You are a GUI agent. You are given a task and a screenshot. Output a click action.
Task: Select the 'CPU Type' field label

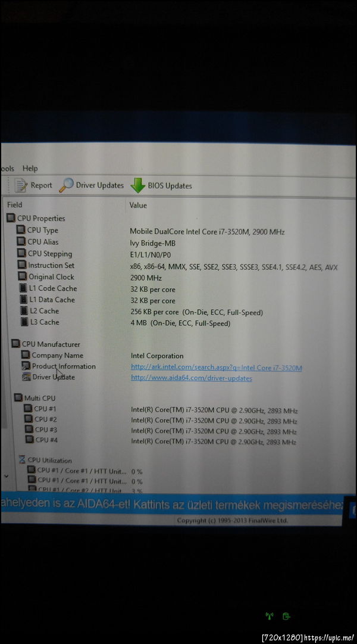[43, 230]
